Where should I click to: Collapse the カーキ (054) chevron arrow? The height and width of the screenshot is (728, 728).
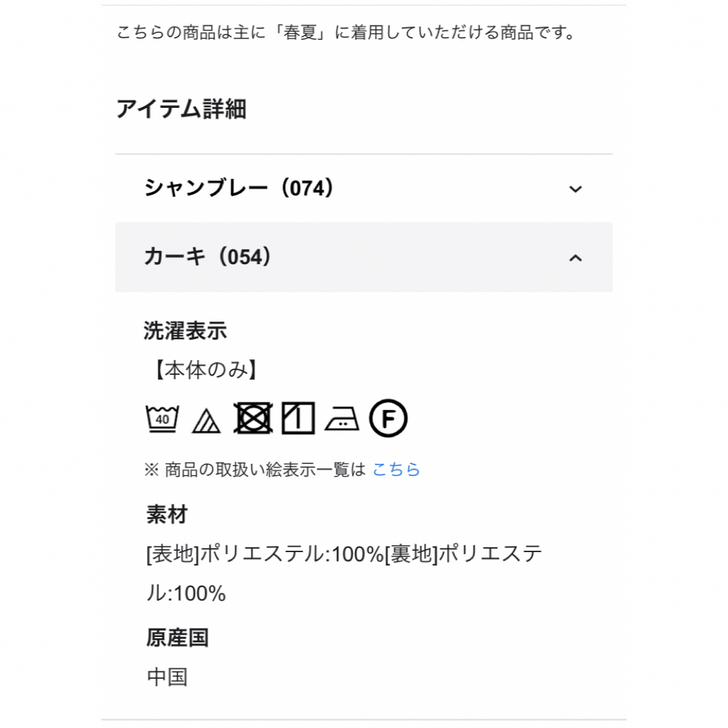575,257
